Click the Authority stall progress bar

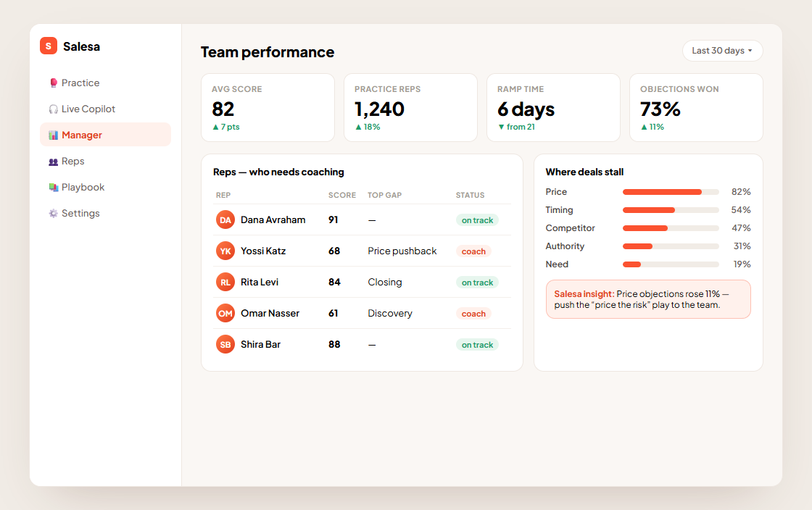pyautogui.click(x=671, y=246)
